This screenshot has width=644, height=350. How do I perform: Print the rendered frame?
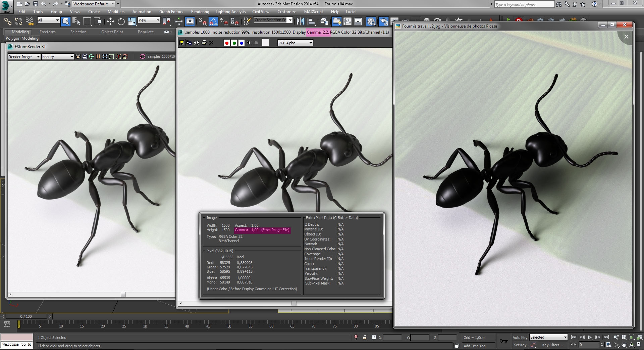(204, 43)
